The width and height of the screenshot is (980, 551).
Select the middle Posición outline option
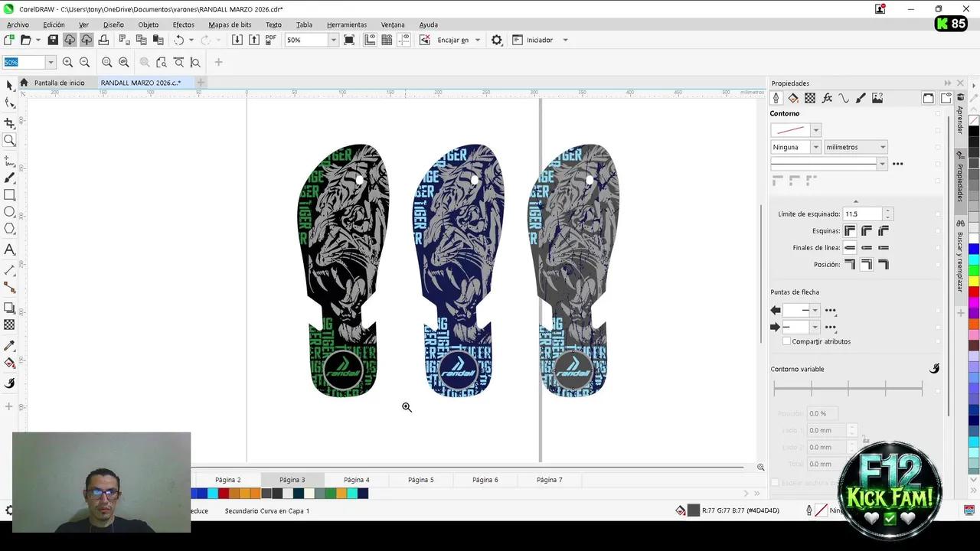[x=867, y=264]
